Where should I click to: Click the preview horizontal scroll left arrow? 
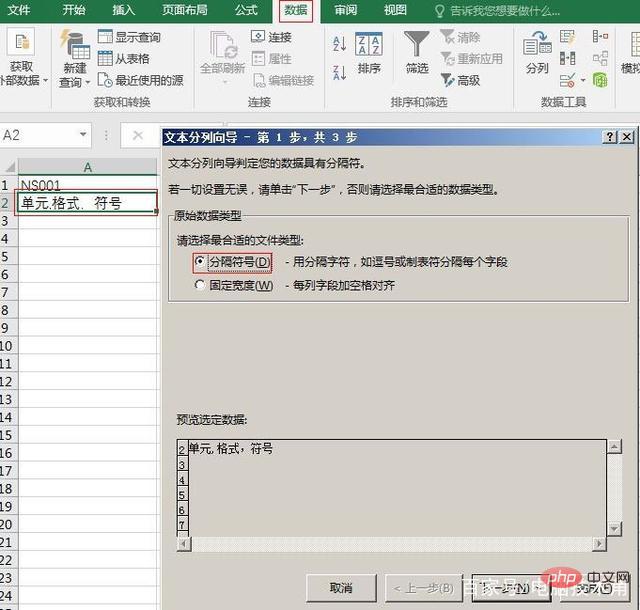coord(184,543)
